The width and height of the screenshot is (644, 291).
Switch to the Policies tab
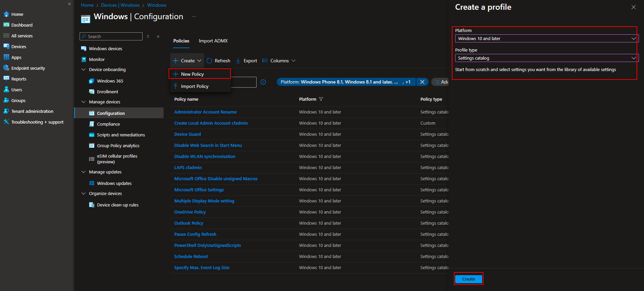[x=181, y=41]
